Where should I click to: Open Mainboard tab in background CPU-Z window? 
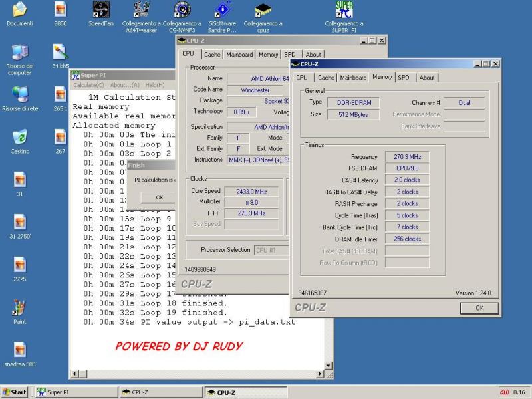tap(239, 55)
